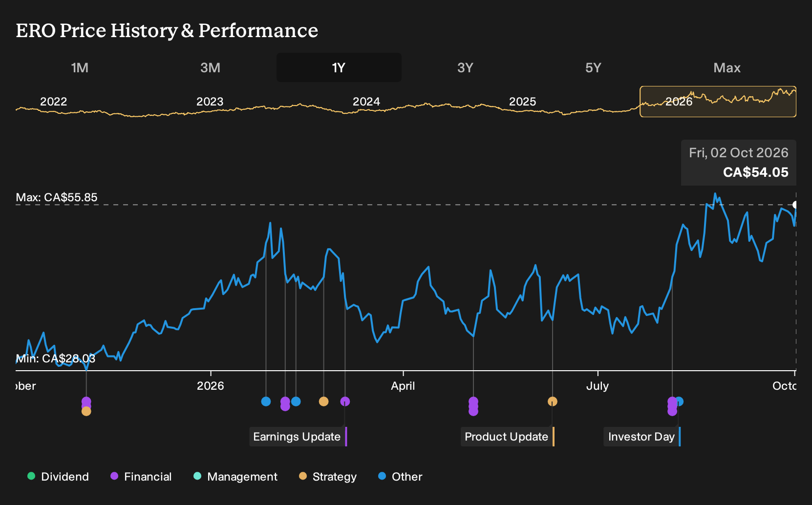Show the 5Y price history
Viewport: 812px width, 505px height.
tap(593, 67)
